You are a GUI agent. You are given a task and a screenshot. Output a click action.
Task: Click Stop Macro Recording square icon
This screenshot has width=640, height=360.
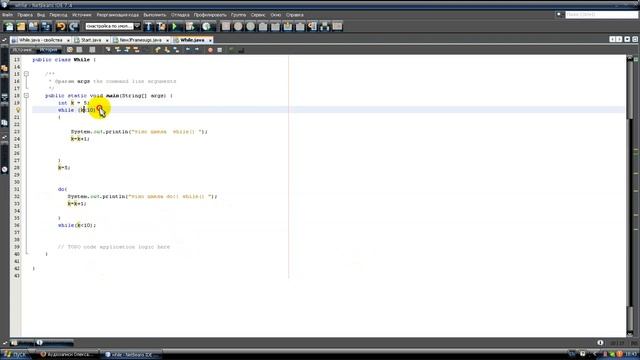click(x=220, y=50)
